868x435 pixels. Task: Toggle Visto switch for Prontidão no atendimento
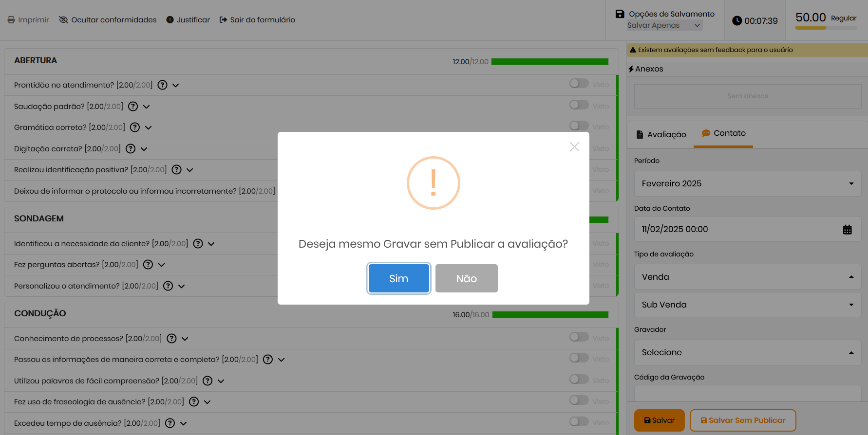(579, 84)
